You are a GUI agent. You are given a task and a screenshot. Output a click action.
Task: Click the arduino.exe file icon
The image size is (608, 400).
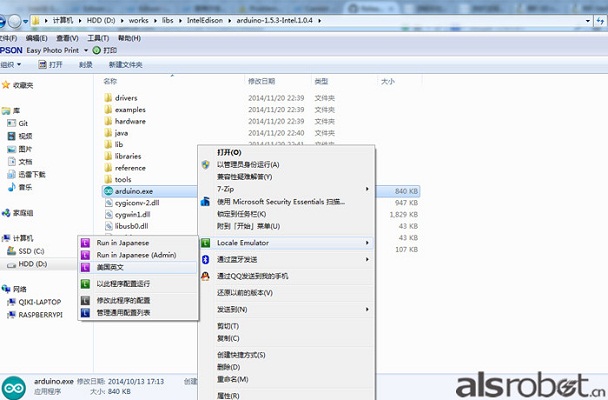[x=108, y=190]
